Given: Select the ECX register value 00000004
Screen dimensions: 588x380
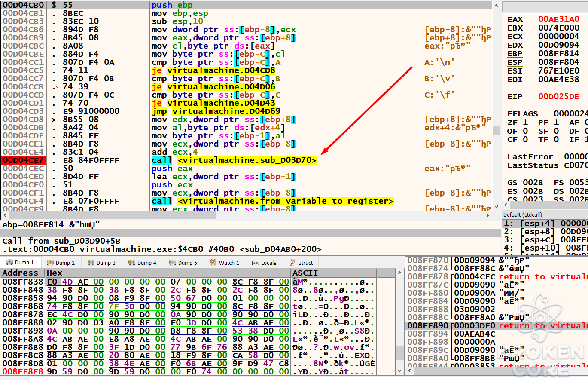Looking at the screenshot, I should tap(559, 37).
